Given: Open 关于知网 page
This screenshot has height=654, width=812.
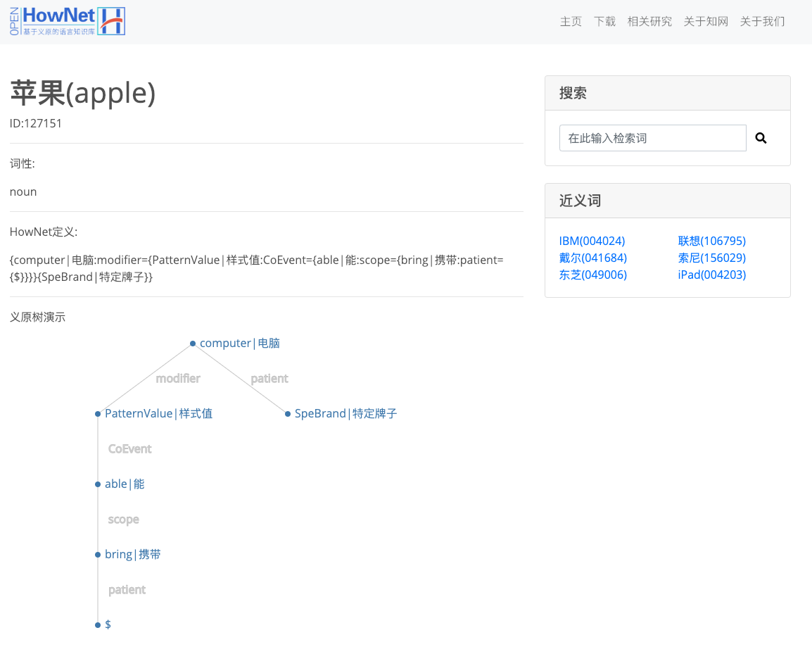Looking at the screenshot, I should coord(706,21).
